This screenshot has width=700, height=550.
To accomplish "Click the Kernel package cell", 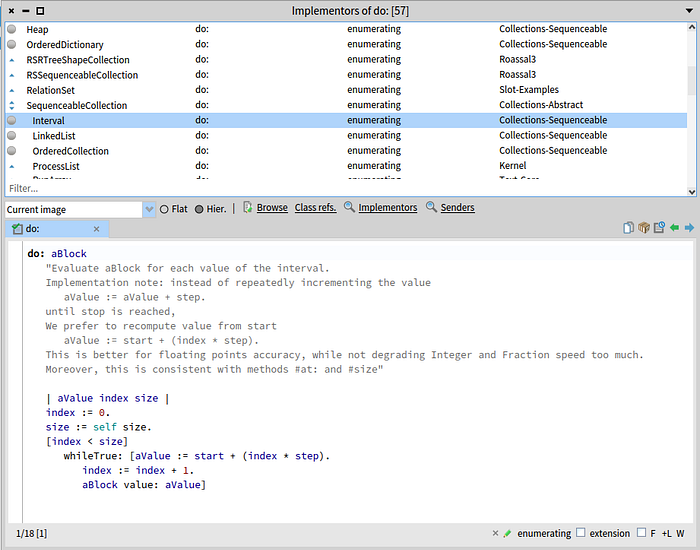I will 512,166.
